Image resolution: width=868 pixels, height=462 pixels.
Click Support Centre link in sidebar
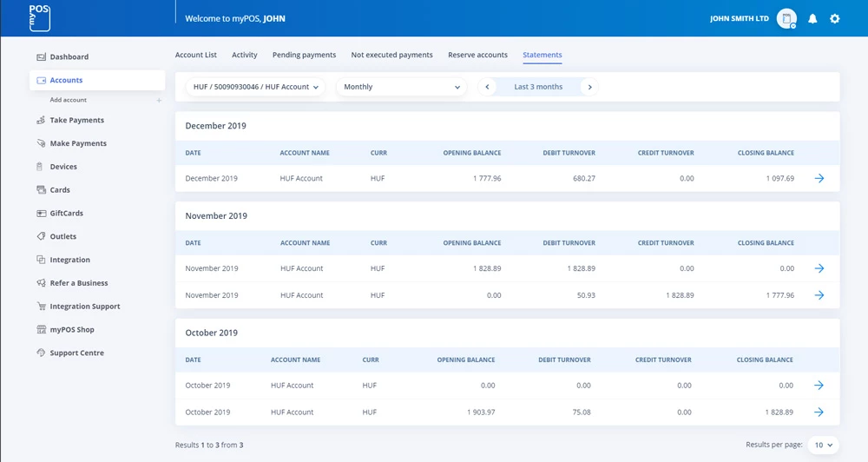click(x=76, y=353)
